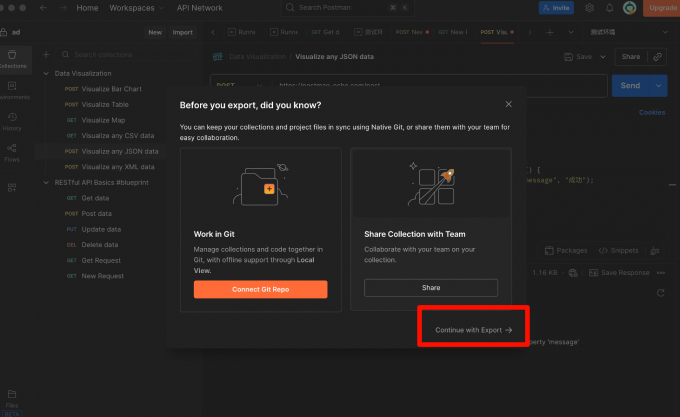
Task: Close the export dialog
Action: [508, 104]
